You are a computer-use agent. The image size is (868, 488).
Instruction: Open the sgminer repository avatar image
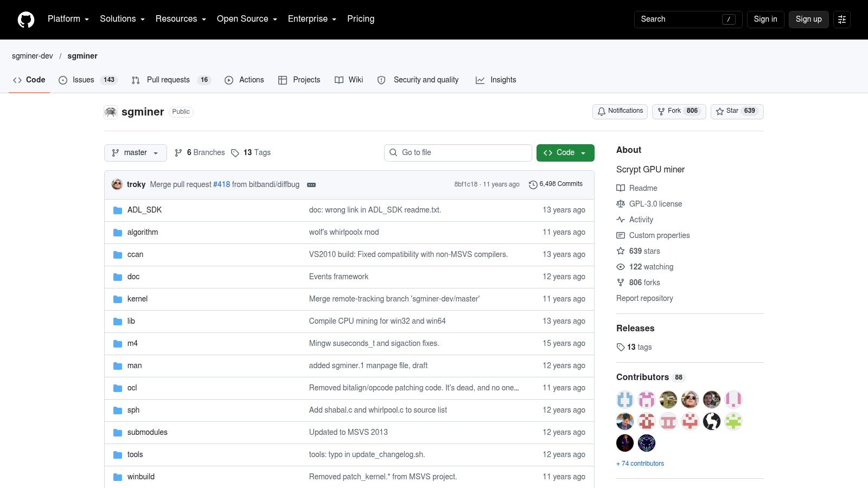[x=111, y=112]
